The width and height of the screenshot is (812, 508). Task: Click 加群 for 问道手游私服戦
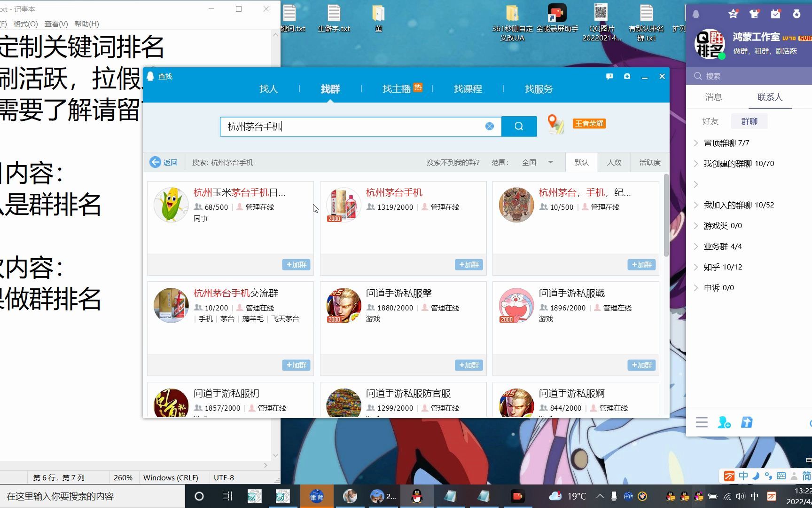pyautogui.click(x=641, y=365)
